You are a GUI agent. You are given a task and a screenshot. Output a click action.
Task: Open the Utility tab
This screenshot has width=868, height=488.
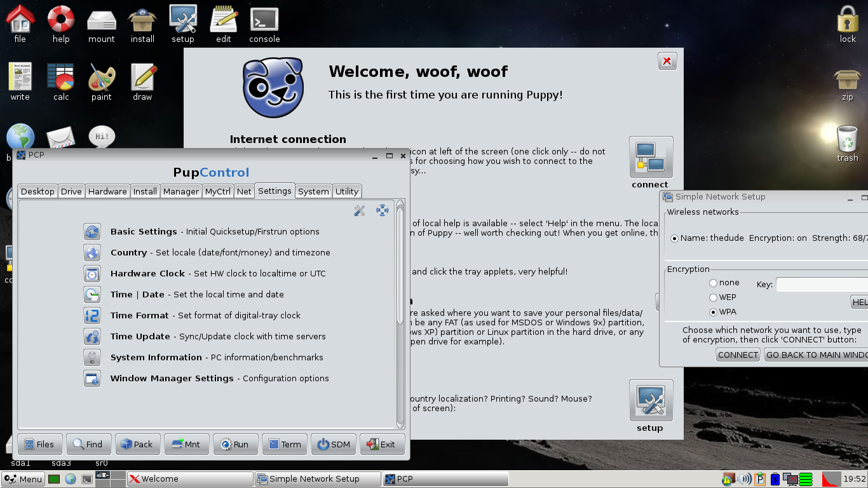(347, 191)
